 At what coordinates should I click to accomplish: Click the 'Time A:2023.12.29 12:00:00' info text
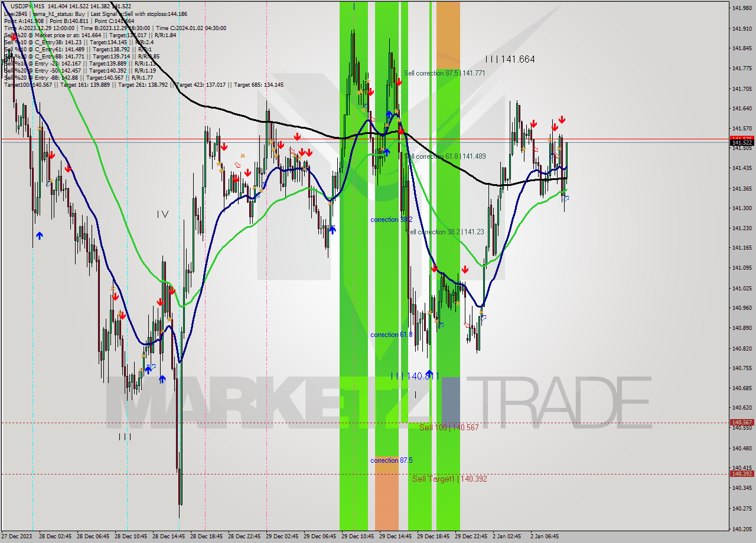point(39,28)
